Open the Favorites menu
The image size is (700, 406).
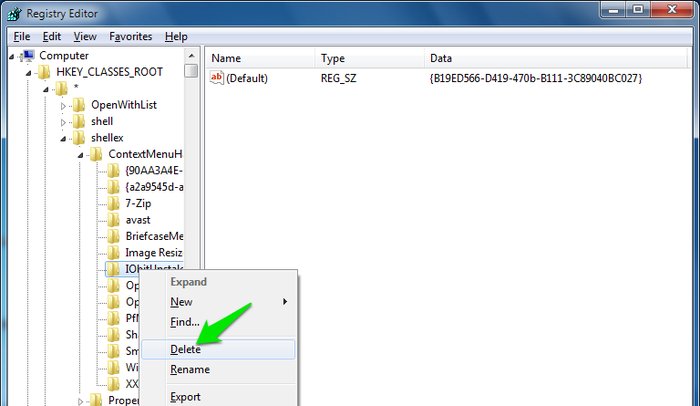pyautogui.click(x=130, y=37)
